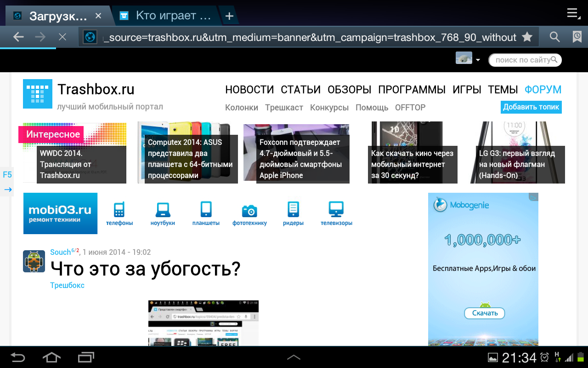Screen dimensions: 588x368
Task: Click the 'Добавить топик' button
Action: (531, 107)
